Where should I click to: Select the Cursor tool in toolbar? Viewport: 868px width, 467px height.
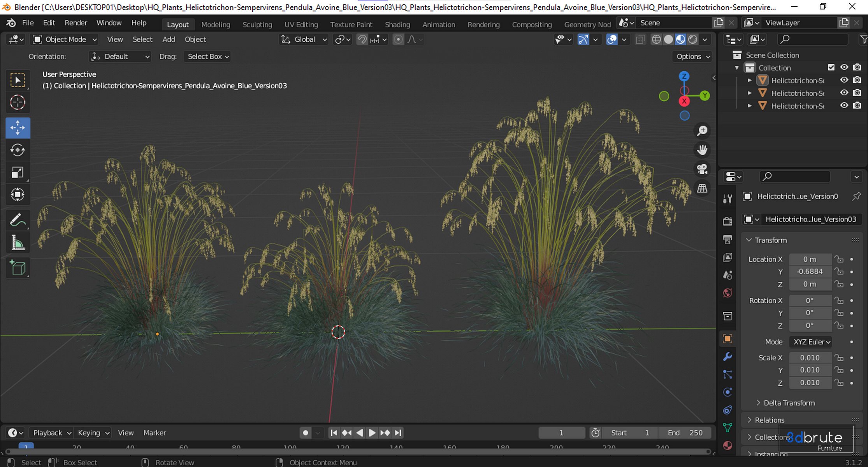point(18,102)
